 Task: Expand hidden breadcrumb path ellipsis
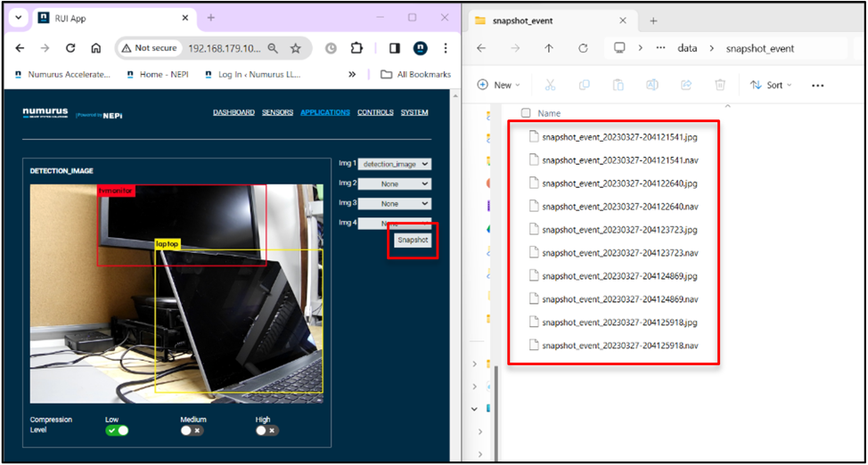(x=660, y=48)
